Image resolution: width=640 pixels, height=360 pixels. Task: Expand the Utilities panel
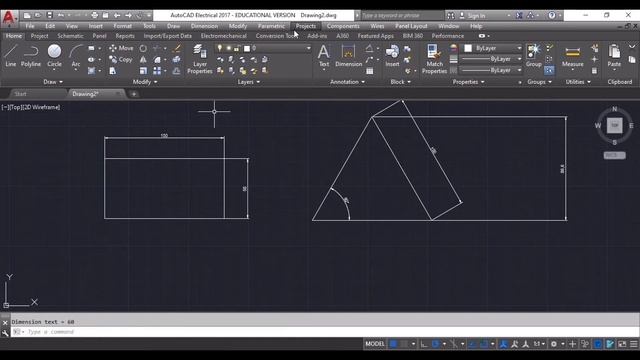coord(578,82)
